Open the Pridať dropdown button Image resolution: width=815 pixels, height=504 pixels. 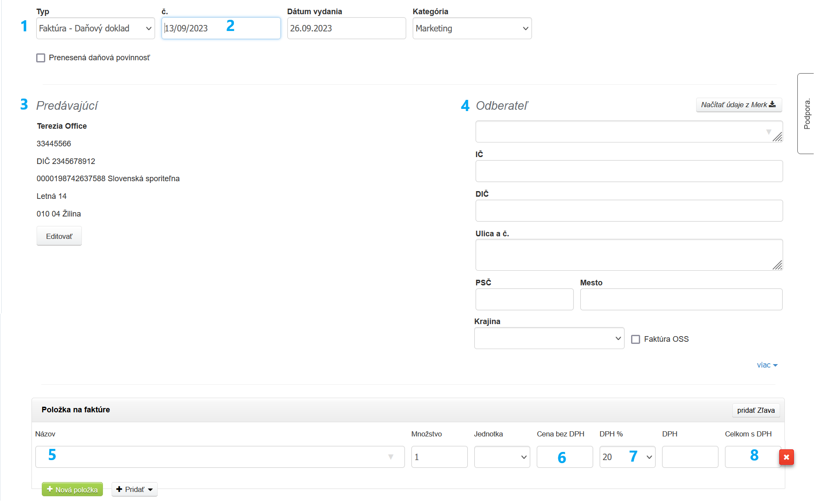(x=134, y=489)
